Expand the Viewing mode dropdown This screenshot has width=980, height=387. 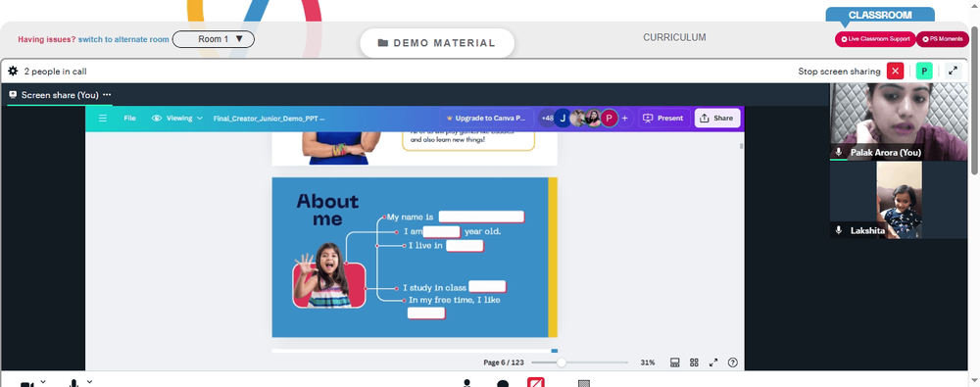pyautogui.click(x=177, y=119)
